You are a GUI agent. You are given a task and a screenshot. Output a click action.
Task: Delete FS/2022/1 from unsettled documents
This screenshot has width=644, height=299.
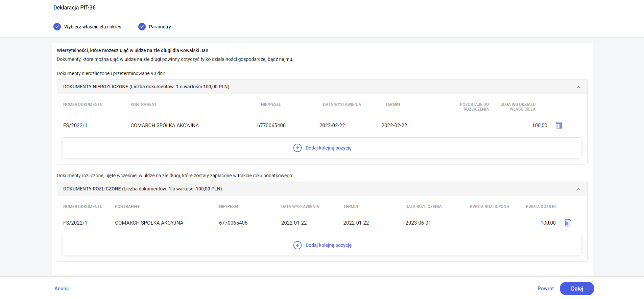point(559,125)
